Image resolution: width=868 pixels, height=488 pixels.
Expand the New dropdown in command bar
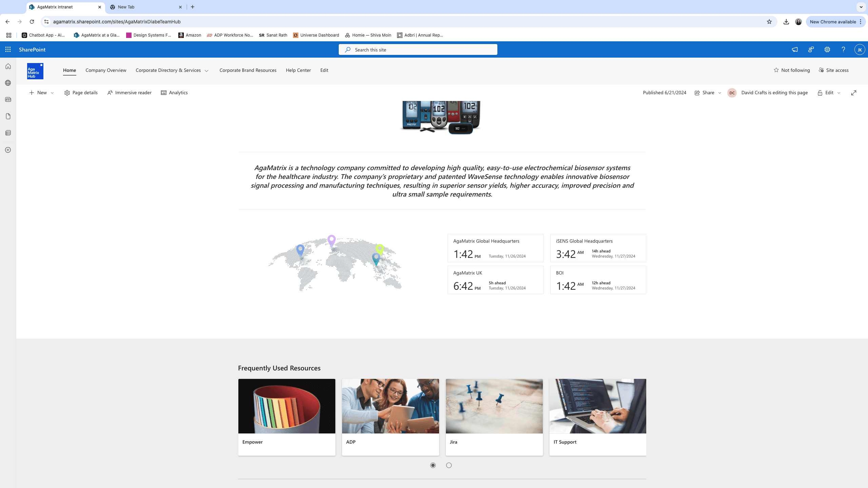(52, 93)
